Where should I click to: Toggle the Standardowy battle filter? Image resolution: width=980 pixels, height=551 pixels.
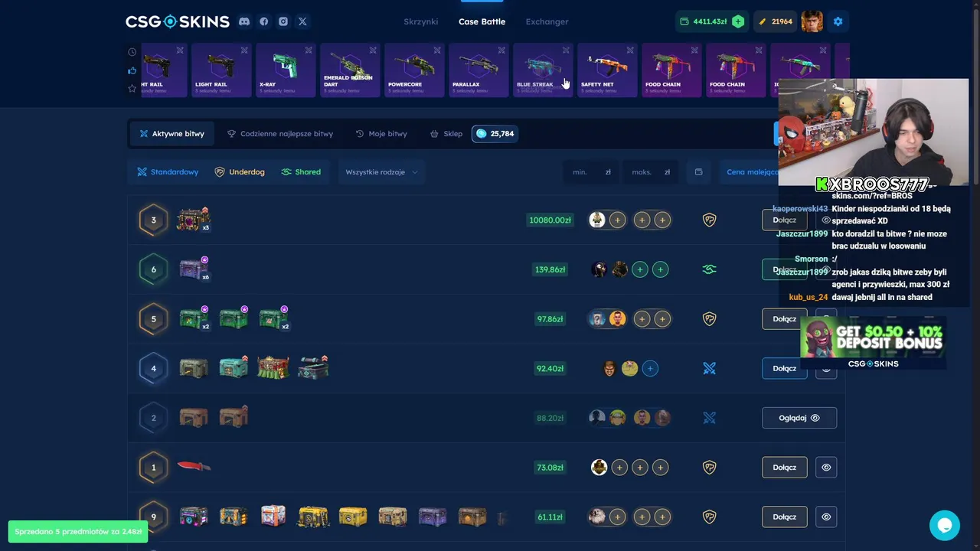168,172
